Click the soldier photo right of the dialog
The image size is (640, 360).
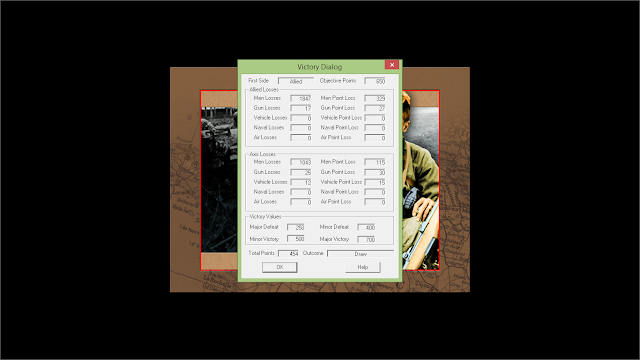[420, 180]
